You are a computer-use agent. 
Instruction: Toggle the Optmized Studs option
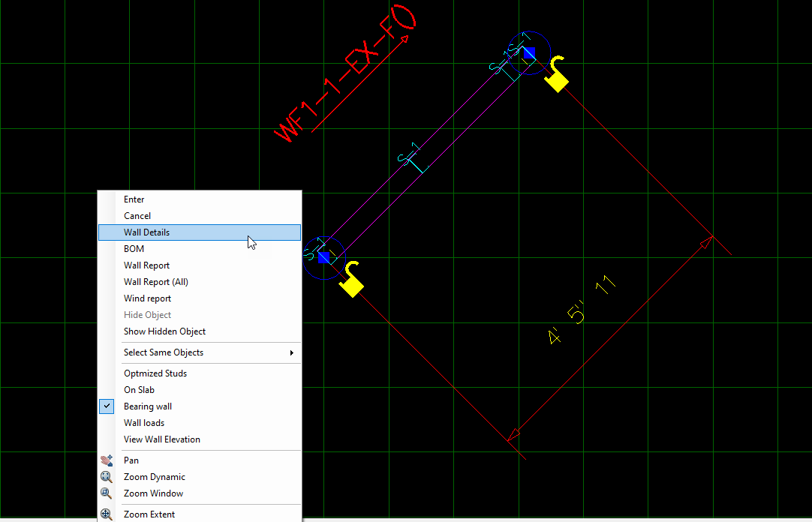pyautogui.click(x=155, y=373)
